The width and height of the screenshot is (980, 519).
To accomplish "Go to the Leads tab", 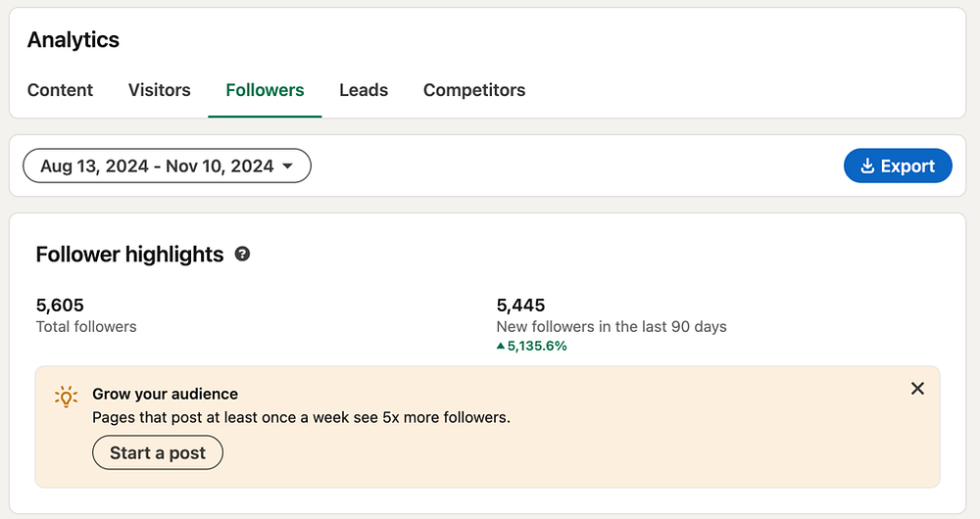I will pos(364,90).
